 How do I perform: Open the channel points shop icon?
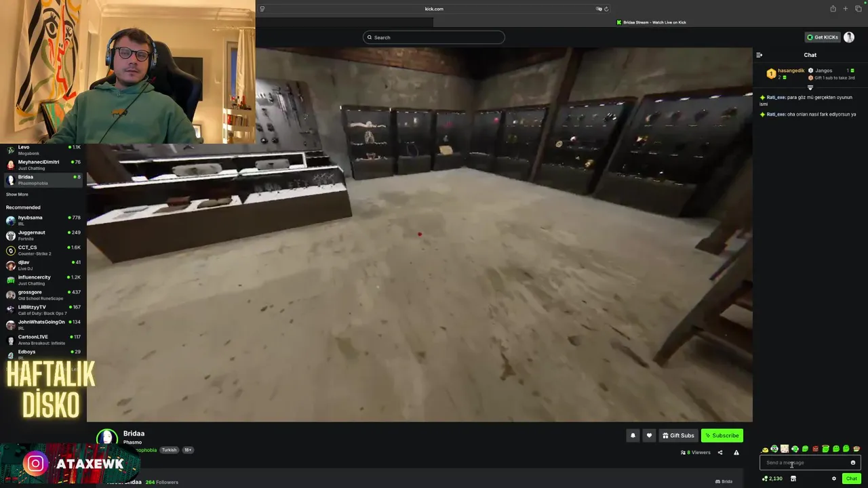point(793,479)
